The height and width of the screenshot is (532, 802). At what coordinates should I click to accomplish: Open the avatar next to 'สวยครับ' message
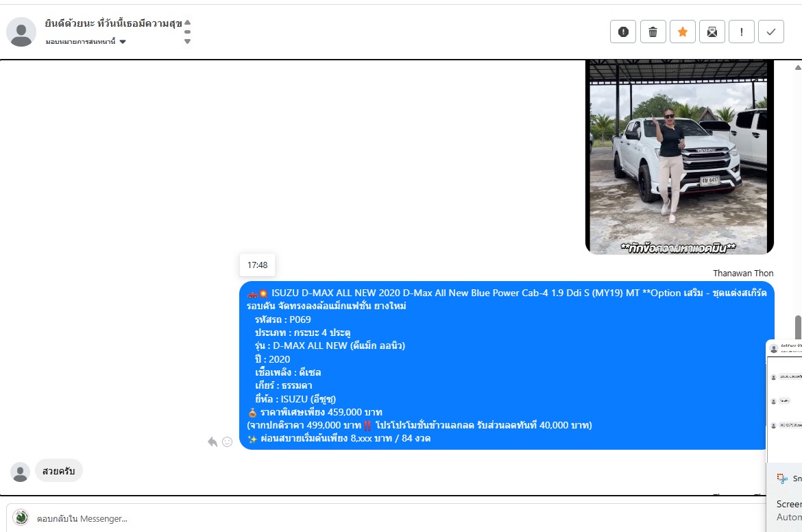[21, 472]
